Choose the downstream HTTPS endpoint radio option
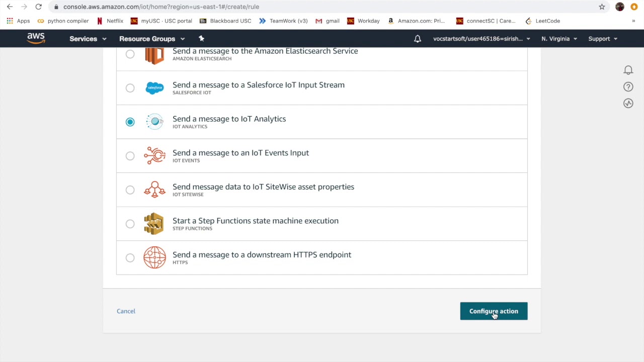 point(130,258)
